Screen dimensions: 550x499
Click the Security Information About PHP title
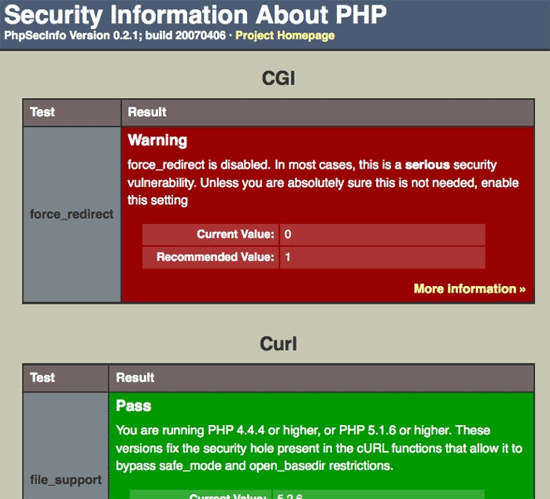click(x=195, y=15)
